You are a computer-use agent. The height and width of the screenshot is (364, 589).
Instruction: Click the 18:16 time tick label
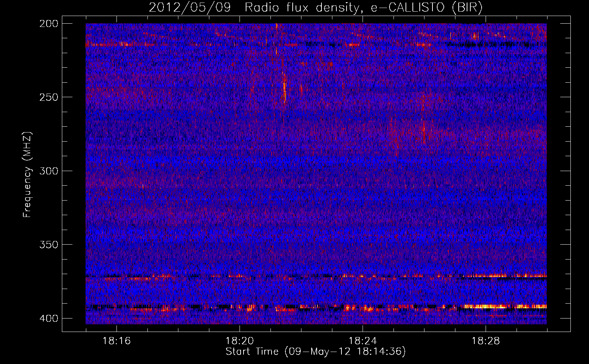116,341
